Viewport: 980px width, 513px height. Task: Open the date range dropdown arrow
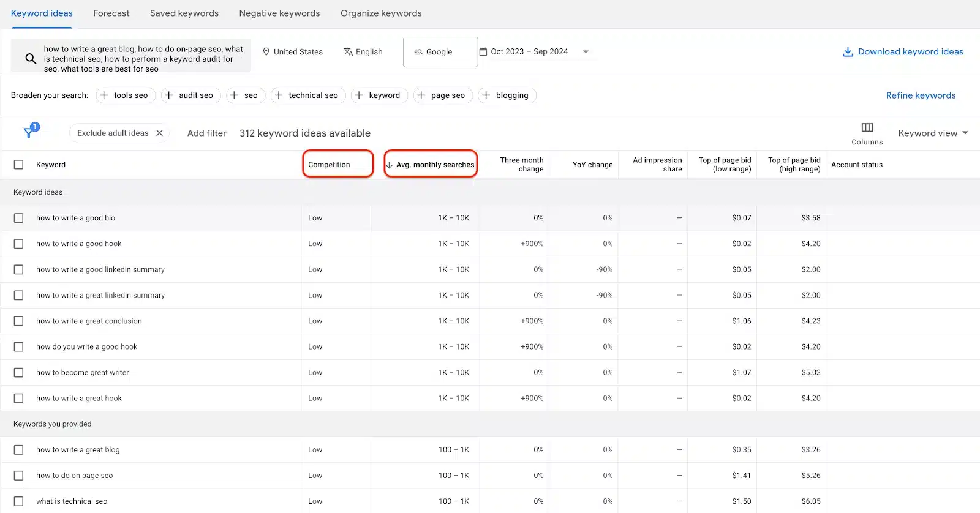(586, 52)
